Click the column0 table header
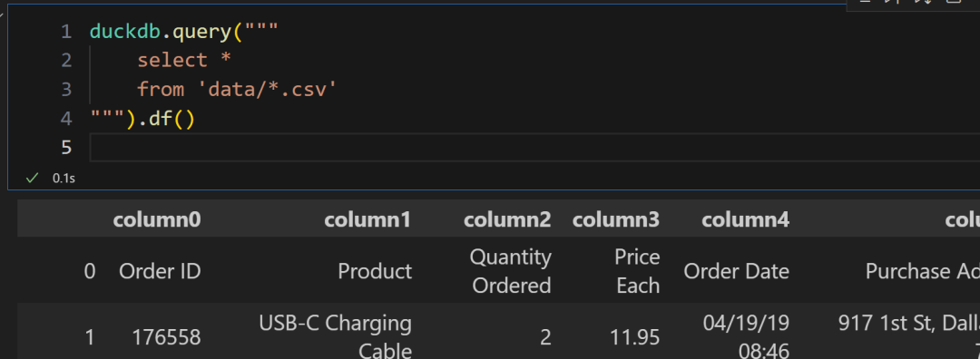 click(x=157, y=219)
